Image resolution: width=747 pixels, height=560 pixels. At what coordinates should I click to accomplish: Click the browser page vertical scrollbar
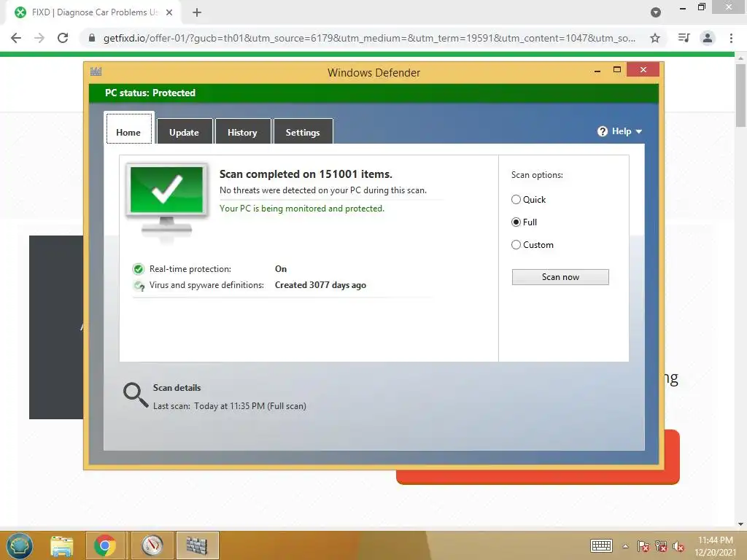[x=740, y=96]
